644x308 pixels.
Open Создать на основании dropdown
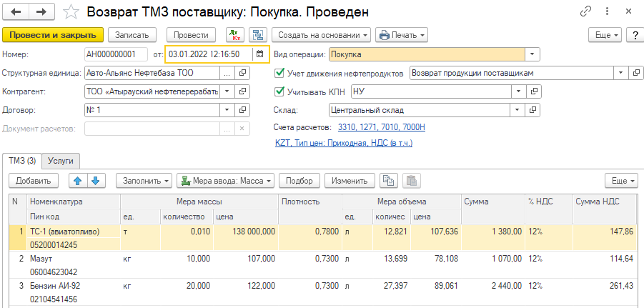[323, 35]
